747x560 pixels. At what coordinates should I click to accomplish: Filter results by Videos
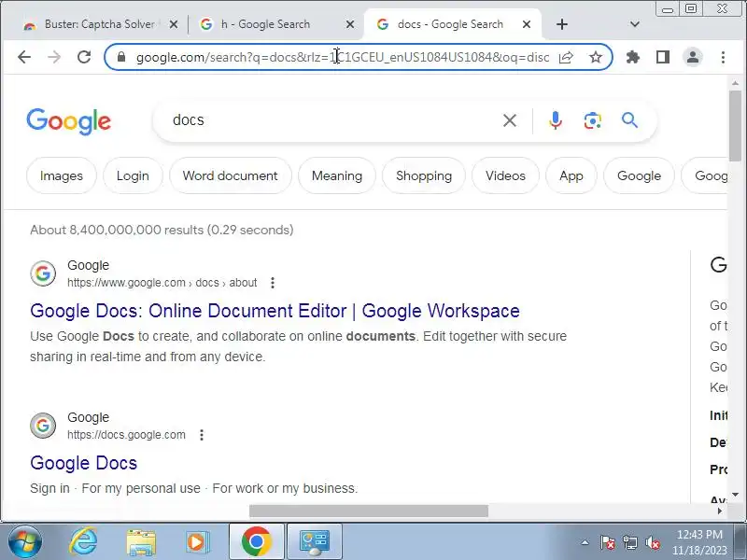(x=505, y=175)
